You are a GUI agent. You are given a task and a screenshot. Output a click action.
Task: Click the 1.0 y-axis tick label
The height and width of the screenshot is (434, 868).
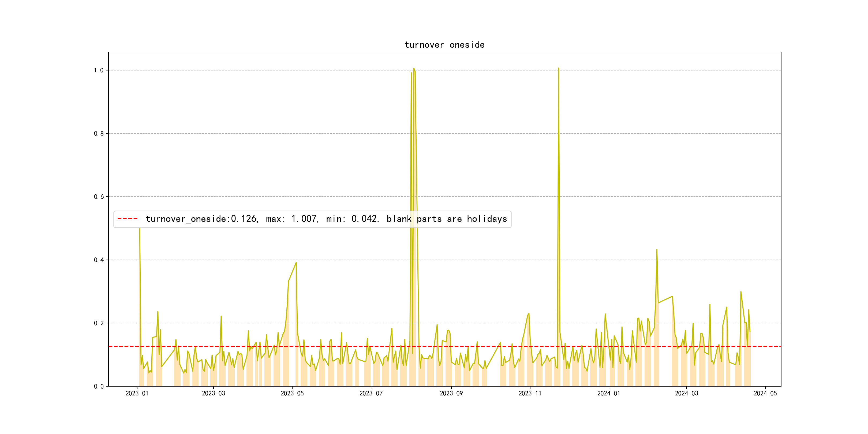pyautogui.click(x=98, y=70)
